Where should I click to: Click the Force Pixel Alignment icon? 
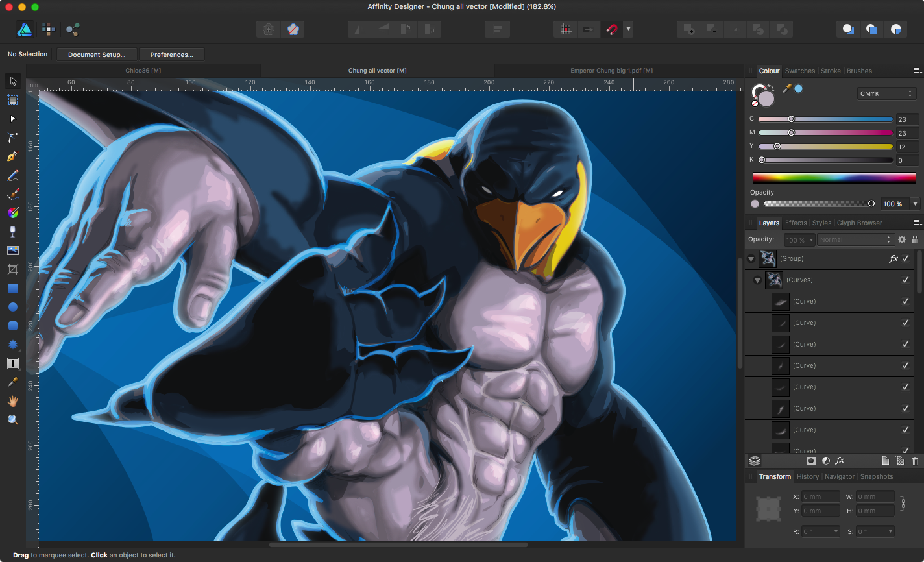tap(565, 29)
